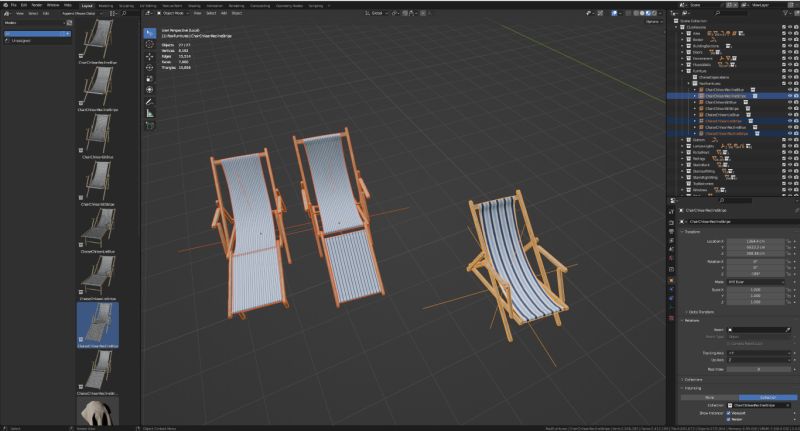800x431 pixels.
Task: Toggle the viewport overlays button
Action: click(x=614, y=13)
